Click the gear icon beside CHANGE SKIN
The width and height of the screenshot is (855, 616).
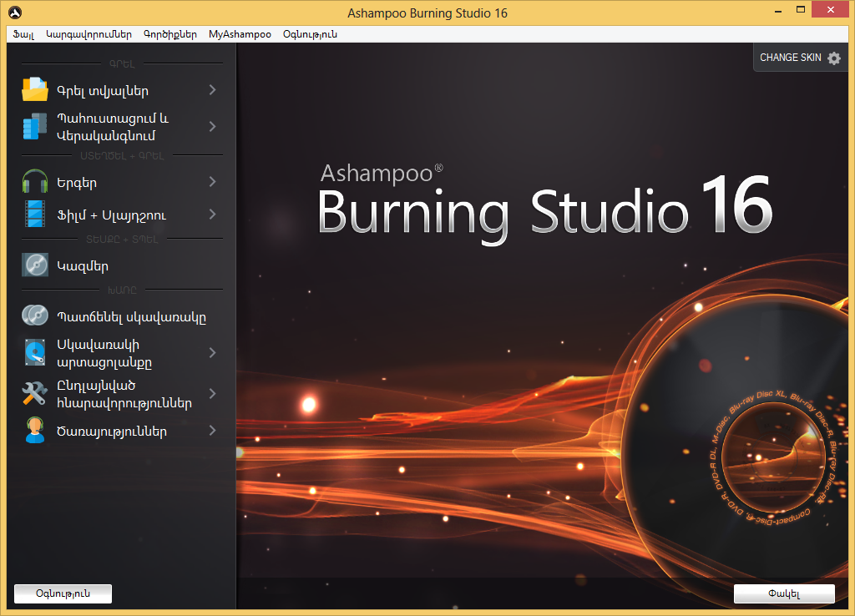[834, 58]
